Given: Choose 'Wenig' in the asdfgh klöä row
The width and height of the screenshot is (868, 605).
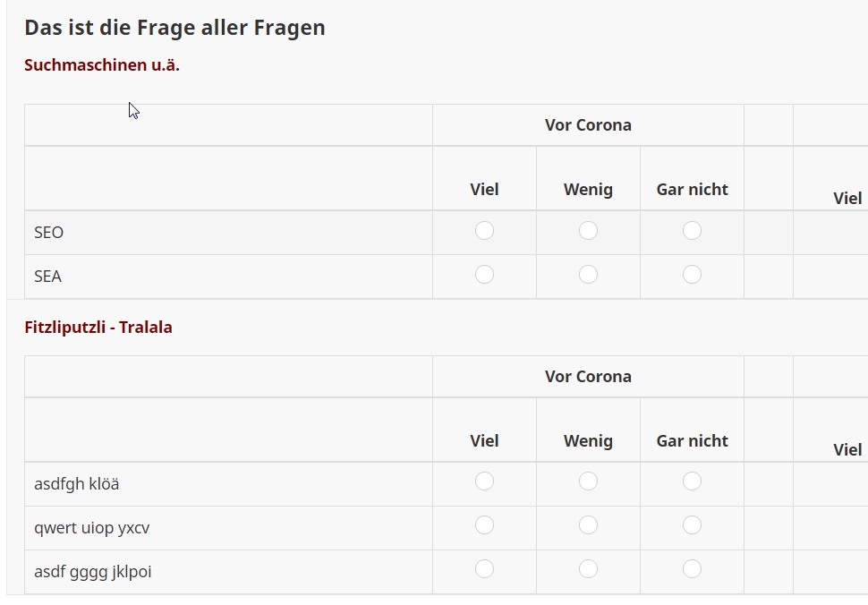Looking at the screenshot, I should (588, 481).
